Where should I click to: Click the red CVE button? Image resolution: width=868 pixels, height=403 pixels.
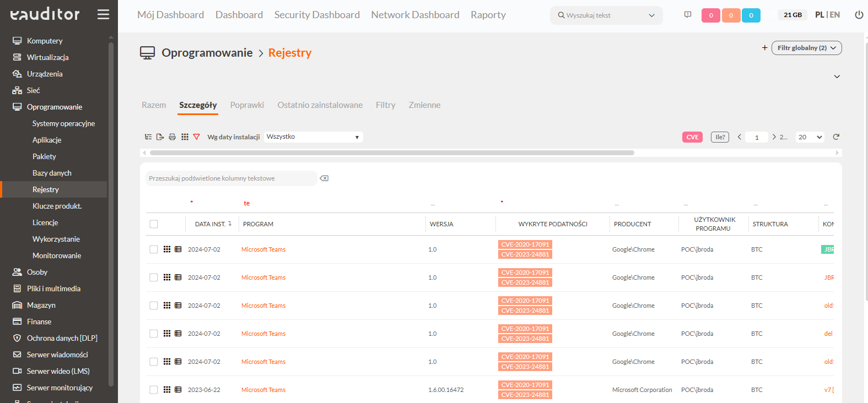coord(692,137)
